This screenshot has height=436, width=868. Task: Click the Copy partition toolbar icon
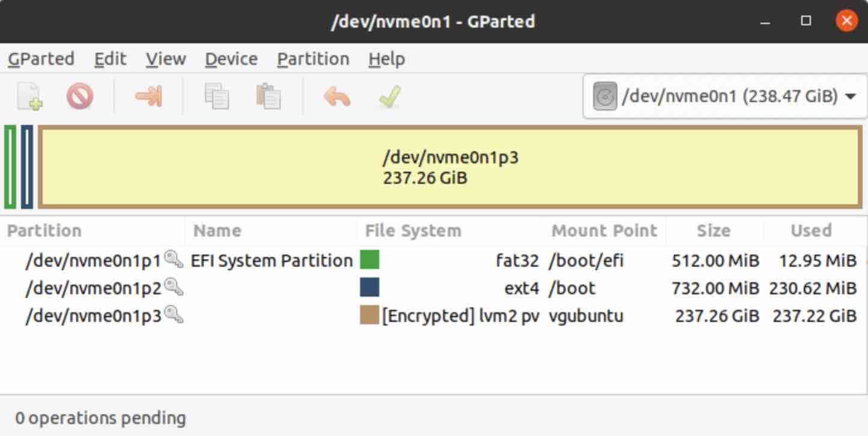[217, 96]
